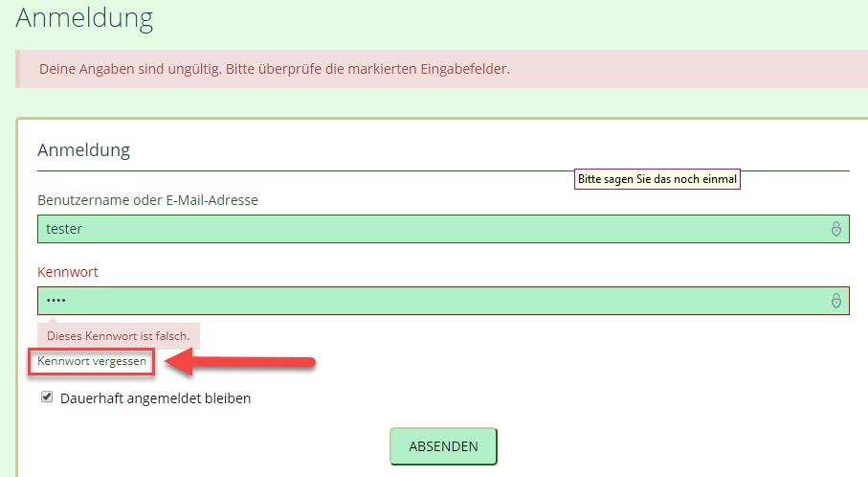The height and width of the screenshot is (477, 868).
Task: Toggle the Dauerhaft angemeldet bleiben checkbox
Action: pos(47,397)
